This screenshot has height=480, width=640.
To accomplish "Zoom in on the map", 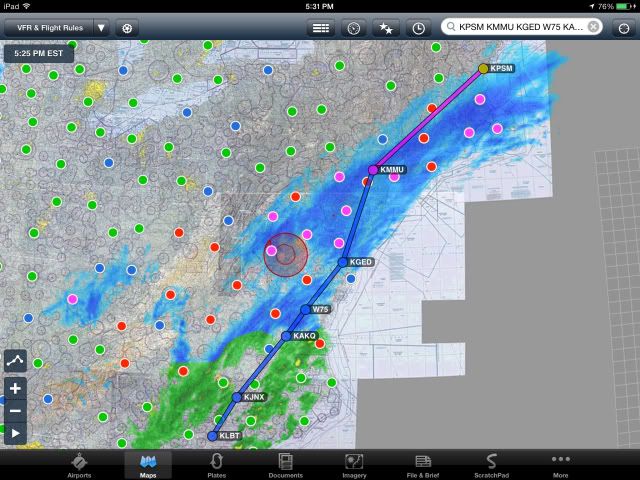I will click(x=15, y=388).
